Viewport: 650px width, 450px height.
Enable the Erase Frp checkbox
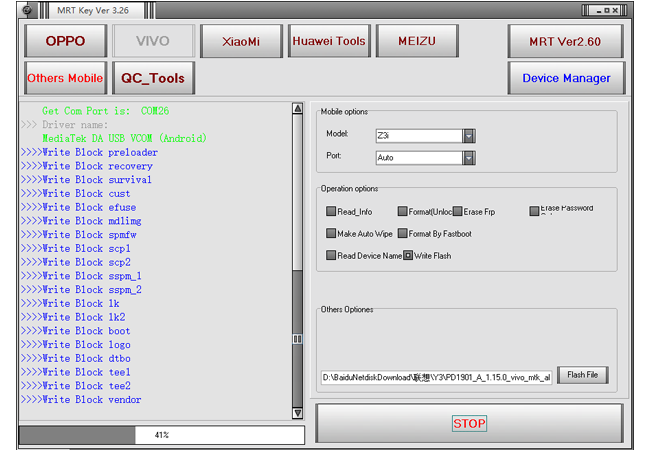tap(457, 211)
